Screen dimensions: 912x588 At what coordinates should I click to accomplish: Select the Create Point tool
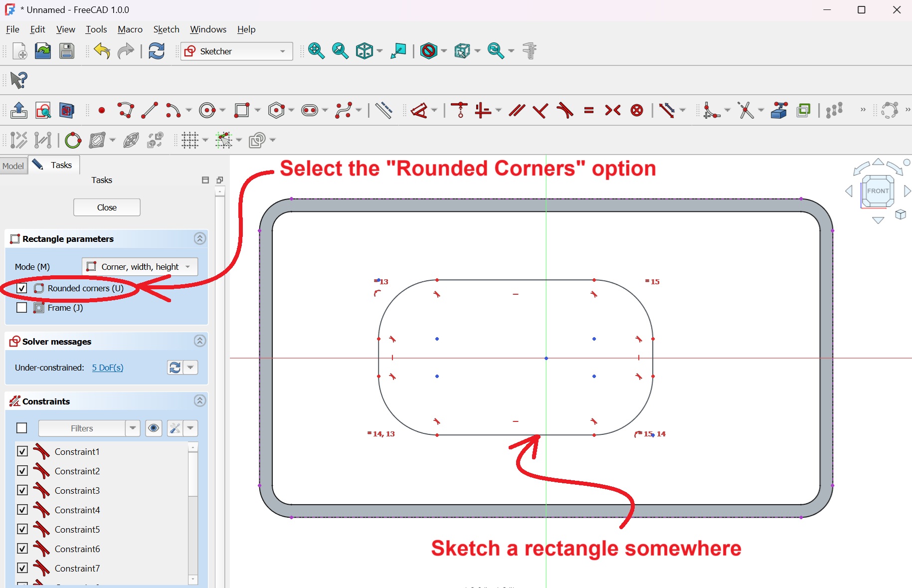(x=102, y=110)
